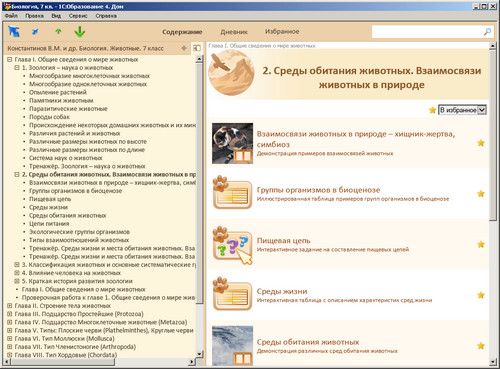Select Типы взаимоотношений животных tree item

[79, 240]
